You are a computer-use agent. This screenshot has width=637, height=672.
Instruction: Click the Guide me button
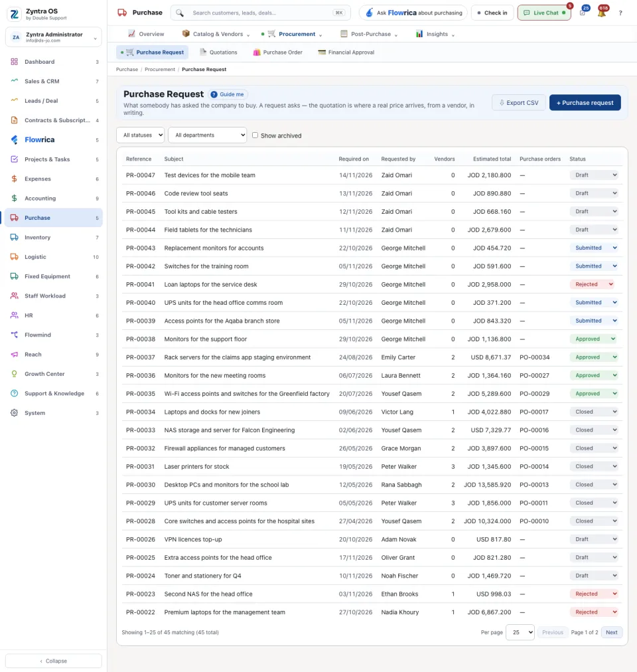[x=228, y=94]
